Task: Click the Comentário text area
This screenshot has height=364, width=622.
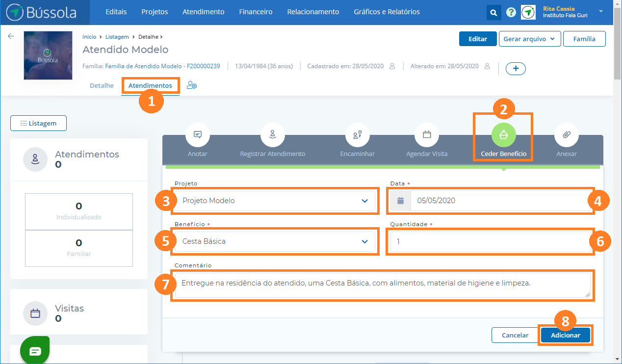Action: [x=383, y=285]
